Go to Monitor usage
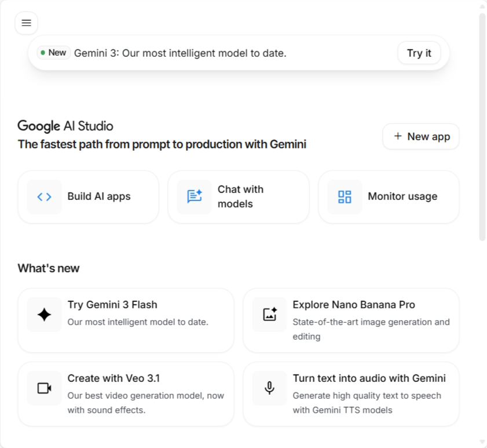487x448 pixels. pyautogui.click(x=402, y=196)
